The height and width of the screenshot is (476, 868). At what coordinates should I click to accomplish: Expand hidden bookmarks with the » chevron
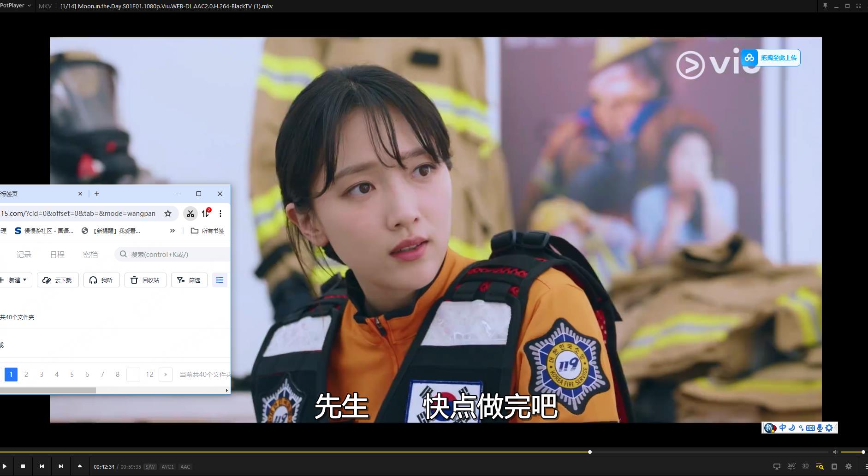[172, 231]
